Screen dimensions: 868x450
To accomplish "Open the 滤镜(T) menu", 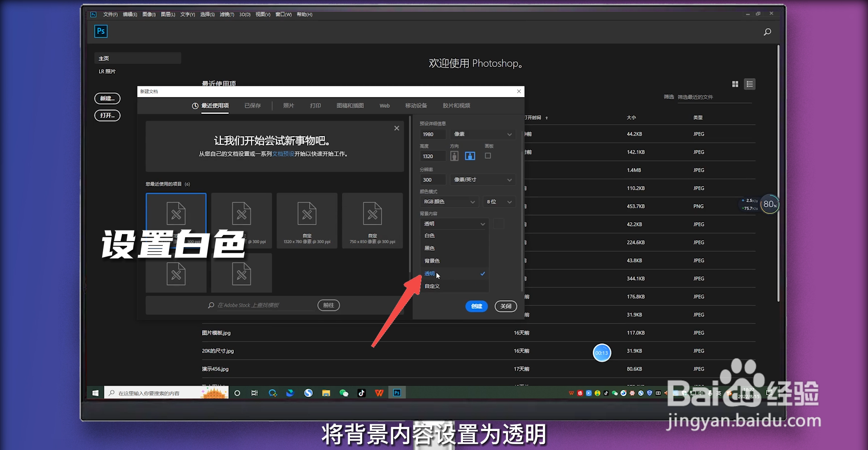I will pyautogui.click(x=227, y=14).
